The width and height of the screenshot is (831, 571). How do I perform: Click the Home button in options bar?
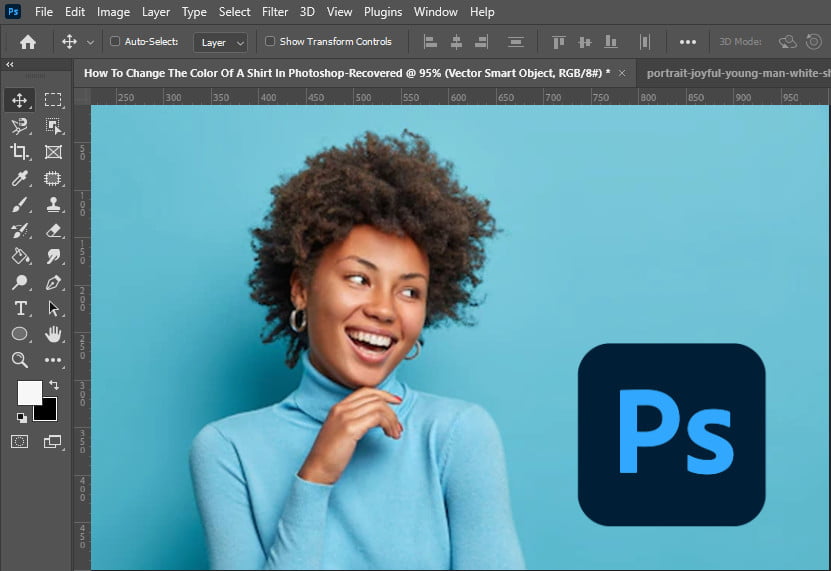(28, 41)
